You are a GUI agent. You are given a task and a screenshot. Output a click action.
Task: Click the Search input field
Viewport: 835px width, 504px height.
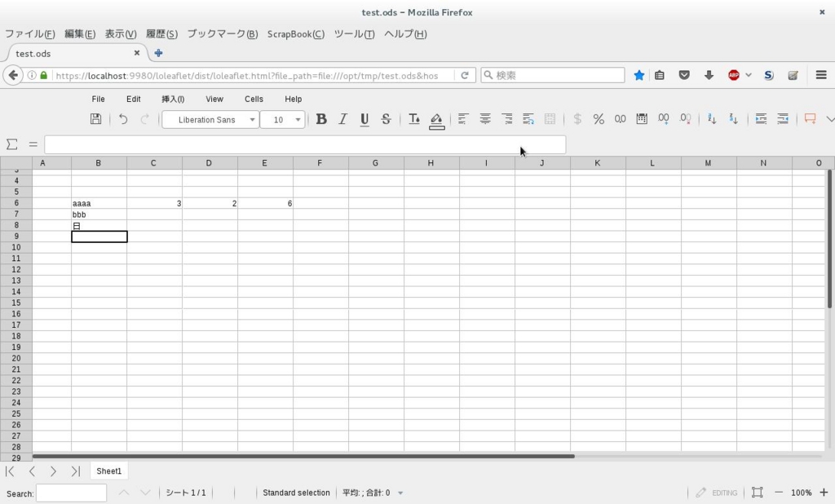[x=72, y=493]
